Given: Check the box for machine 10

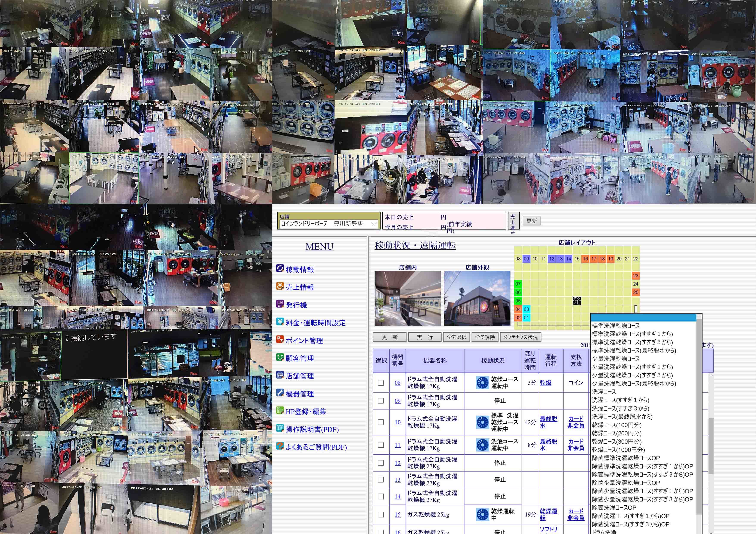Looking at the screenshot, I should (x=381, y=422).
